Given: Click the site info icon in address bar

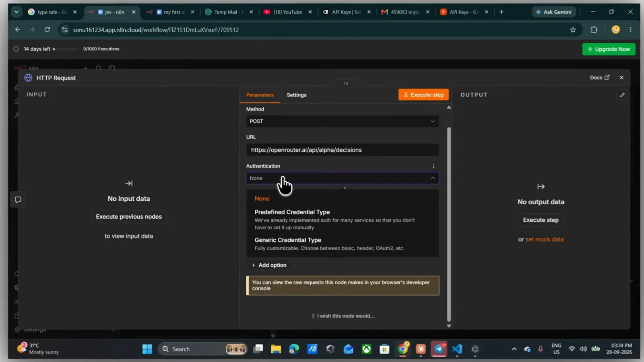Looking at the screenshot, I should 65,30.
